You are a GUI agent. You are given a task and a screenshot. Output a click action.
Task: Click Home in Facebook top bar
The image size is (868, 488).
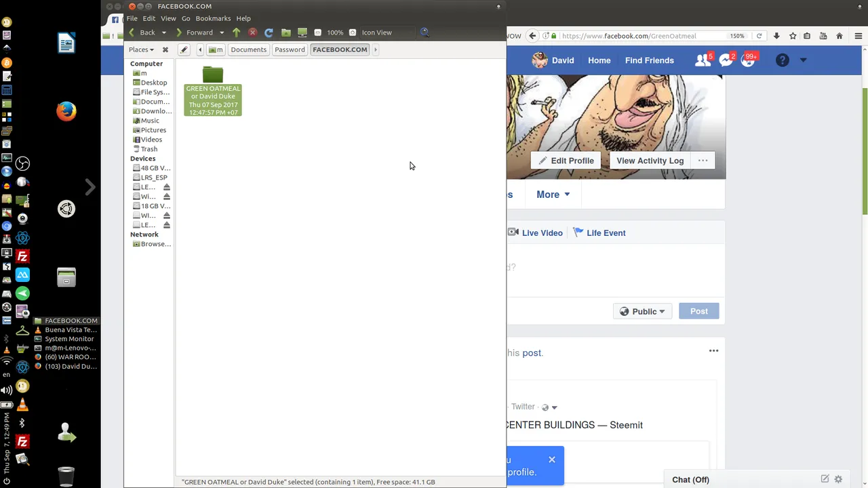tap(599, 60)
